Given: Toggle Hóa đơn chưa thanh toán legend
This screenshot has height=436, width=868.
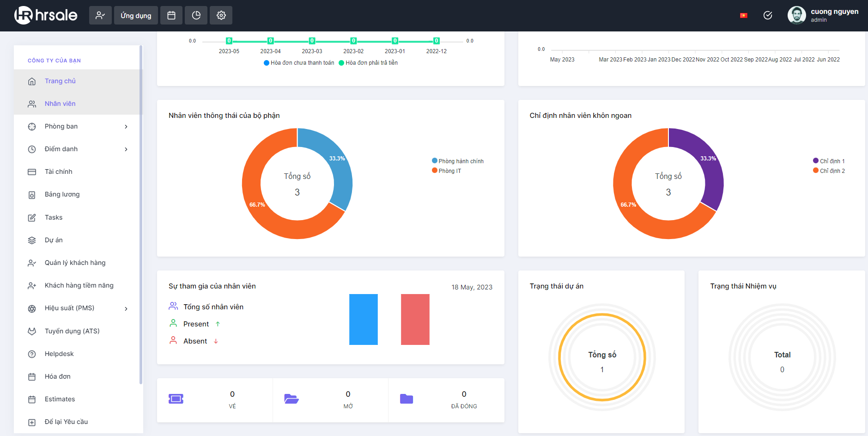Looking at the screenshot, I should pyautogui.click(x=299, y=63).
